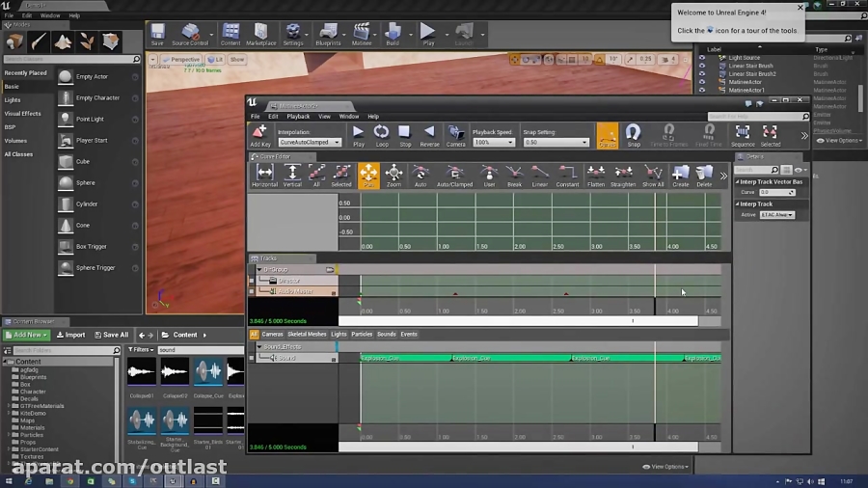Straighten the selected tangents
The height and width of the screenshot is (488, 868).
(623, 176)
